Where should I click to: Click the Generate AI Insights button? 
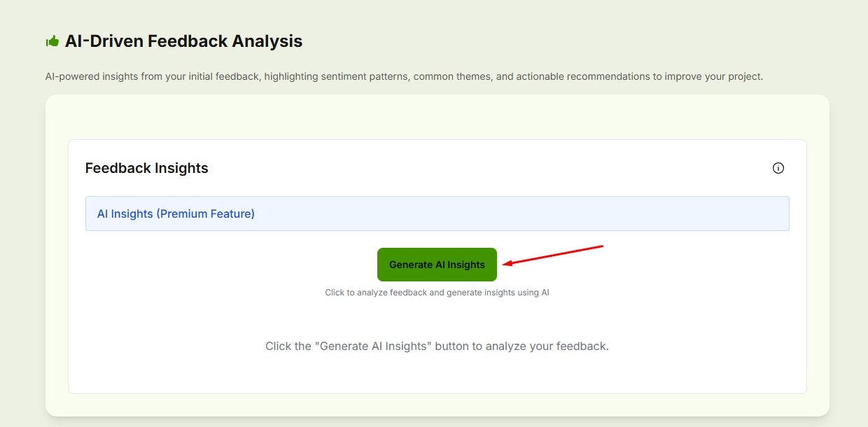(x=437, y=265)
